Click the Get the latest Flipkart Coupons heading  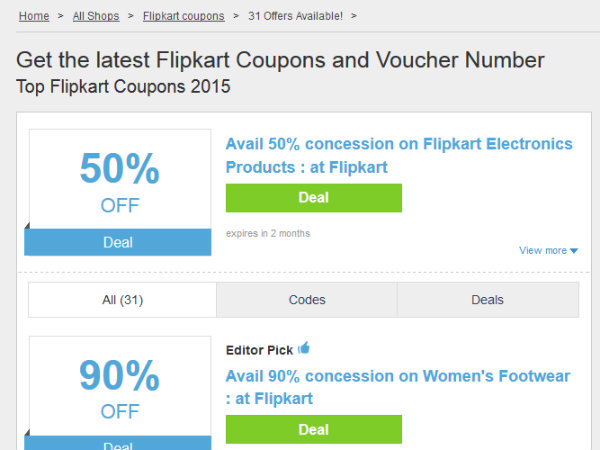click(x=280, y=59)
